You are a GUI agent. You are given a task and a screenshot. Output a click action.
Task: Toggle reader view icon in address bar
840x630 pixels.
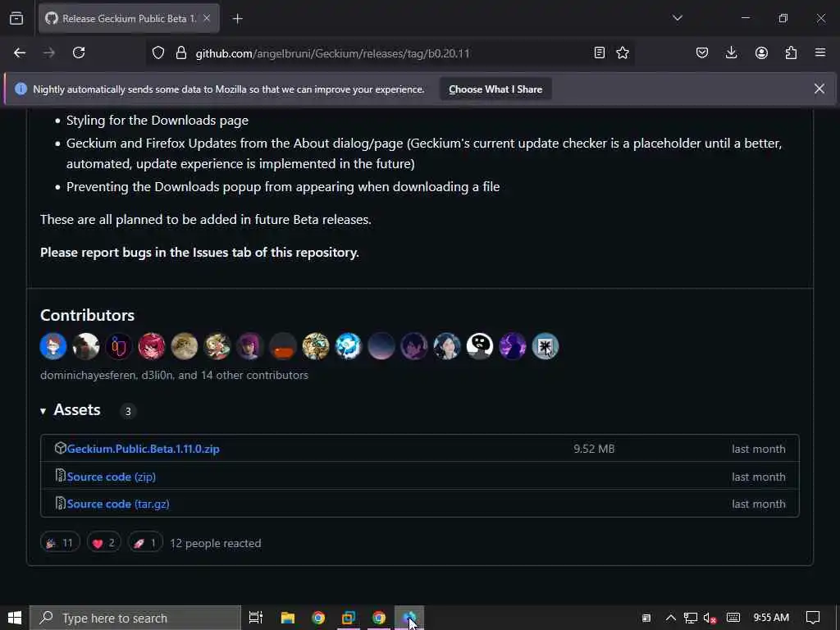click(600, 52)
